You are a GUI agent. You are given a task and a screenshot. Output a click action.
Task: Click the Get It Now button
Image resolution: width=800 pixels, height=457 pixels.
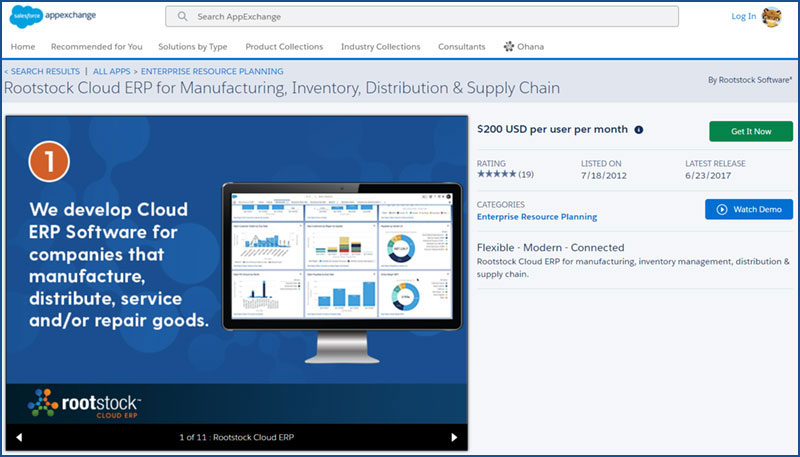[751, 132]
